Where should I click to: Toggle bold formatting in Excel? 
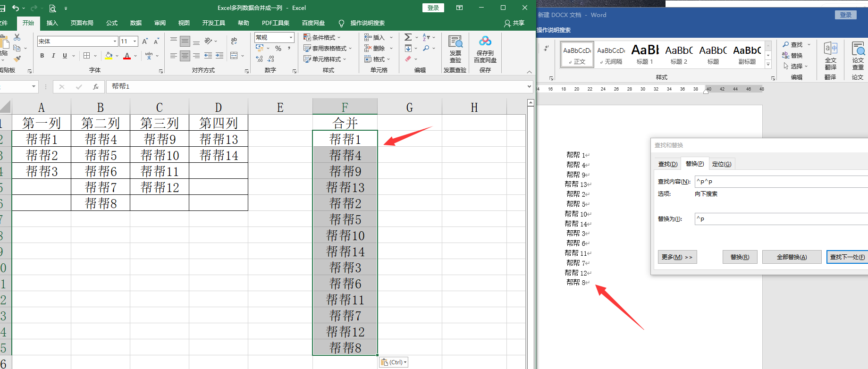click(x=42, y=56)
